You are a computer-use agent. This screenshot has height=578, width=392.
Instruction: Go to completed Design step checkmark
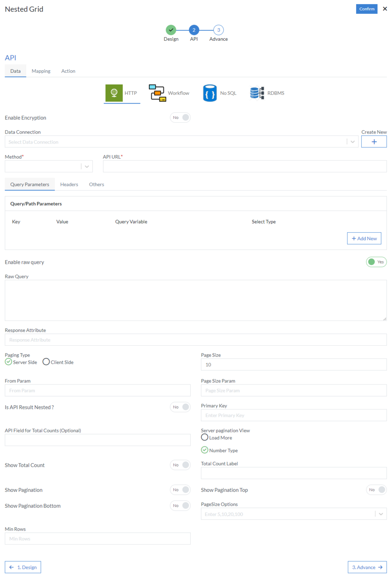pos(171,30)
